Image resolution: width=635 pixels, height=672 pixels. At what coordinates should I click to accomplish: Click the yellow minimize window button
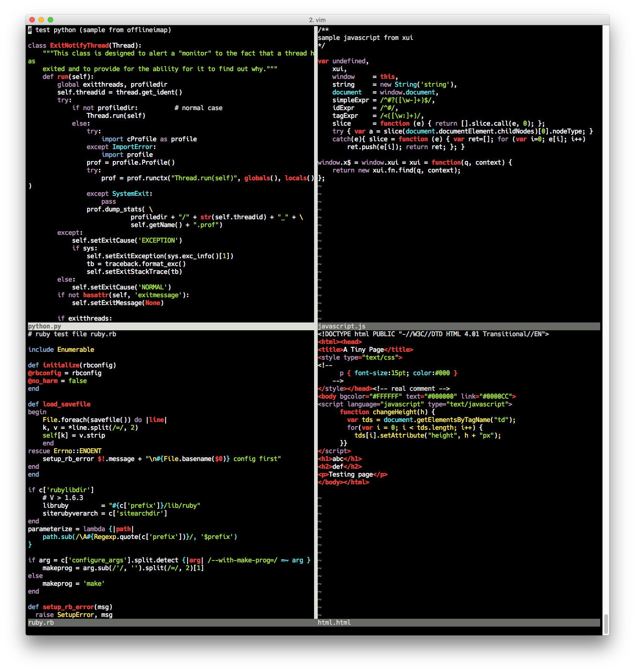click(41, 20)
